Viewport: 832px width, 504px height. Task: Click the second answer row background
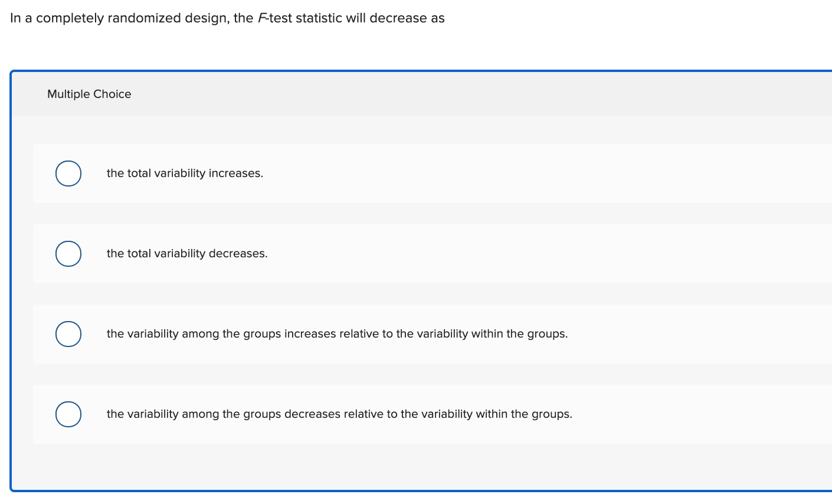click(x=413, y=253)
